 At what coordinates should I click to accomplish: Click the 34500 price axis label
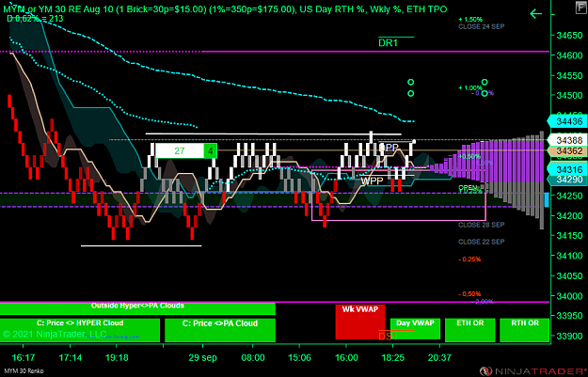(569, 96)
